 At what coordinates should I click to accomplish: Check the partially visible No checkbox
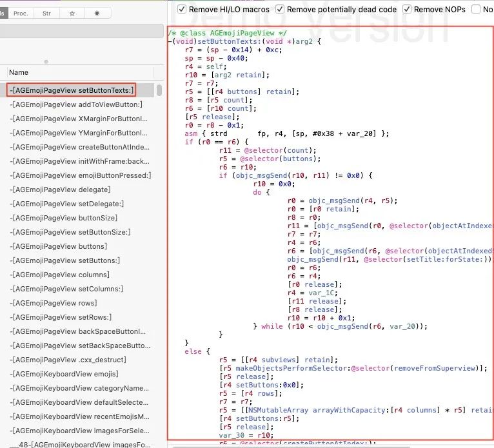[477, 10]
